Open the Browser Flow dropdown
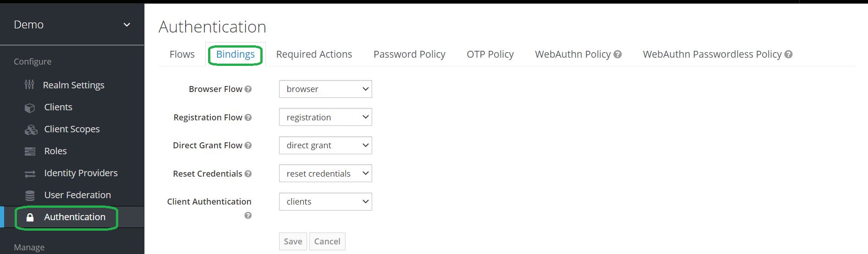This screenshot has width=868, height=254. pyautogui.click(x=325, y=89)
